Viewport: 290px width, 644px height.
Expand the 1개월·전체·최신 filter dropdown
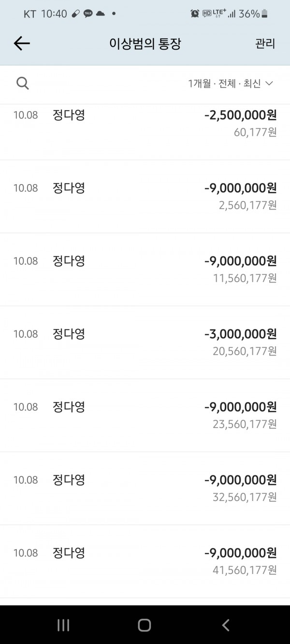click(x=231, y=84)
